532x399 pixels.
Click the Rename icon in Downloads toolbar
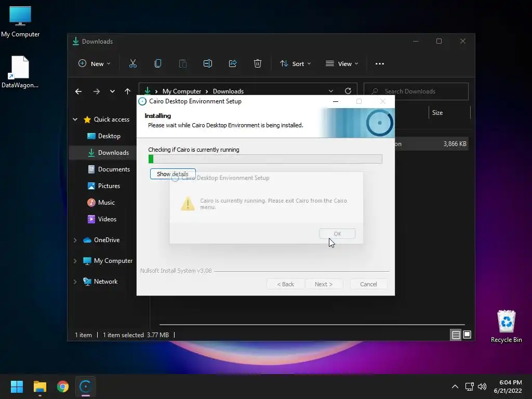(x=208, y=63)
